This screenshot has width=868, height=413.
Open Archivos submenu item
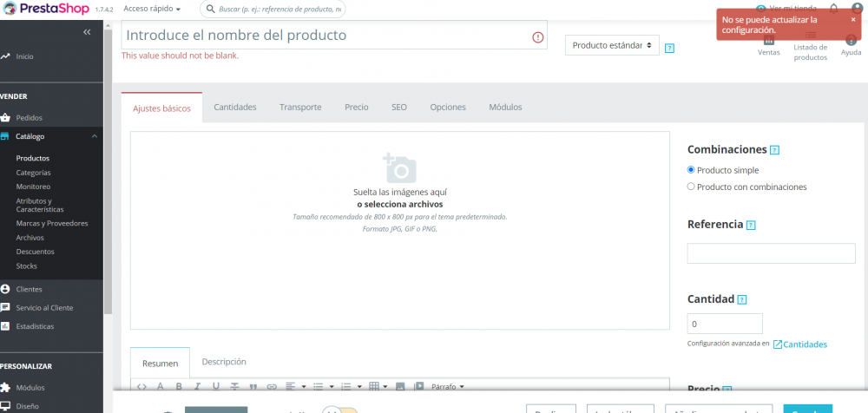pos(30,238)
